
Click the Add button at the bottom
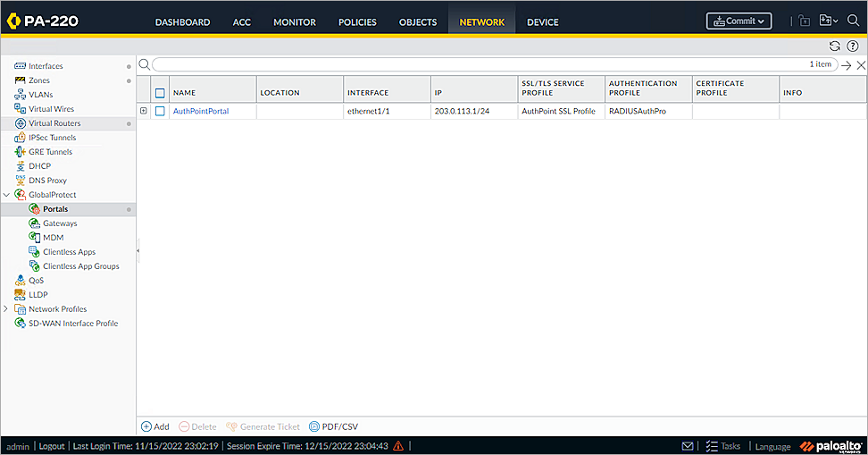155,427
